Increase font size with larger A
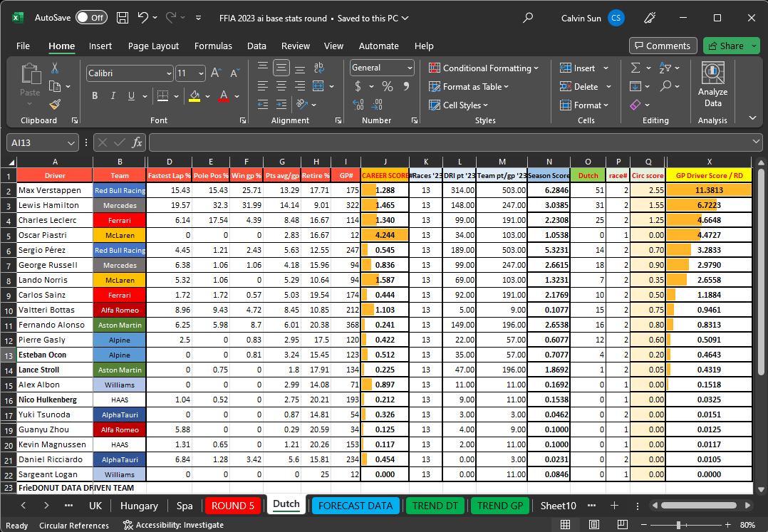Viewport: 768px width, 532px height. (x=215, y=73)
